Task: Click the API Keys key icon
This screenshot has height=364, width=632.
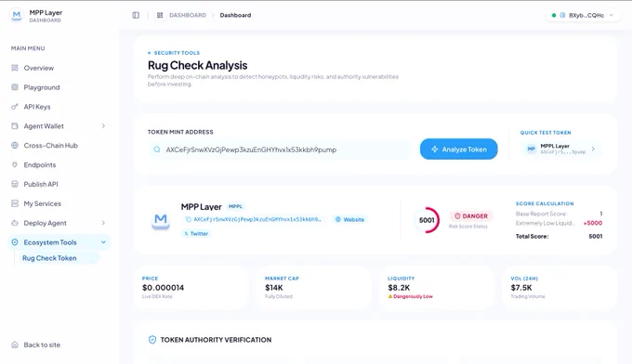Action: pos(15,106)
